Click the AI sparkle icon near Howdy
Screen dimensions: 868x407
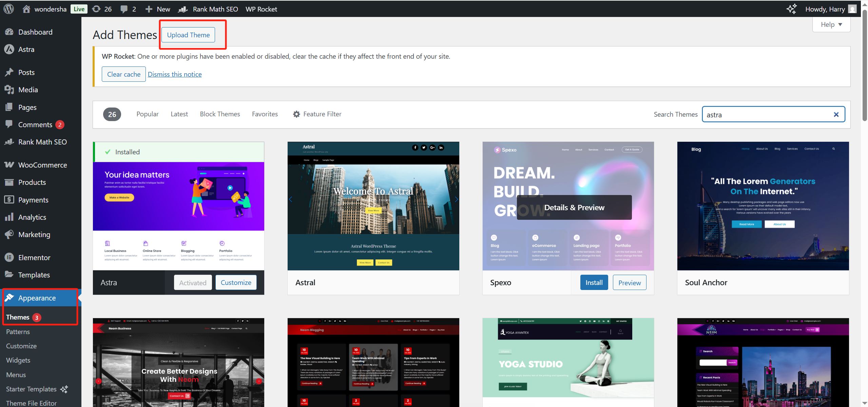pos(791,9)
